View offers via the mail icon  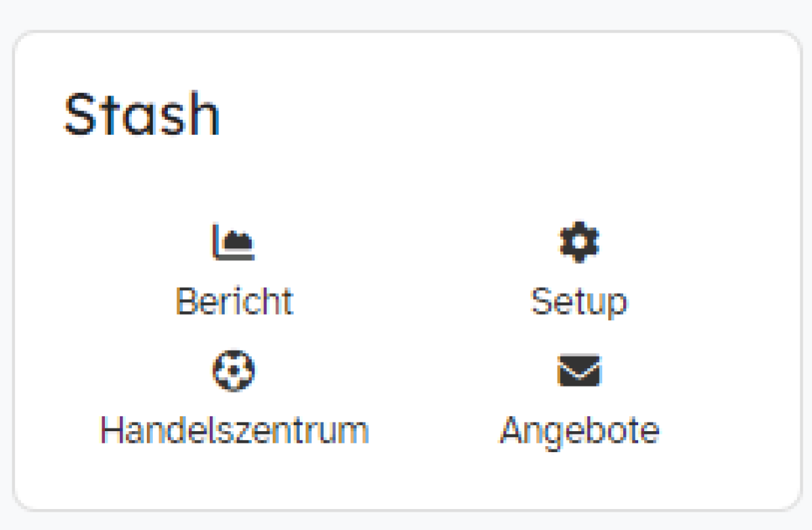579,370
